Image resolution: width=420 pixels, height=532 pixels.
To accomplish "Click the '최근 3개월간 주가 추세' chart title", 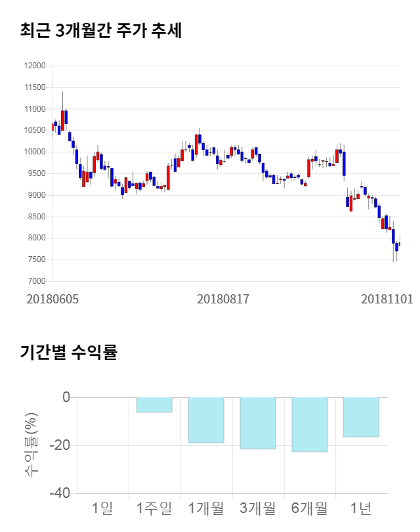I will [100, 30].
